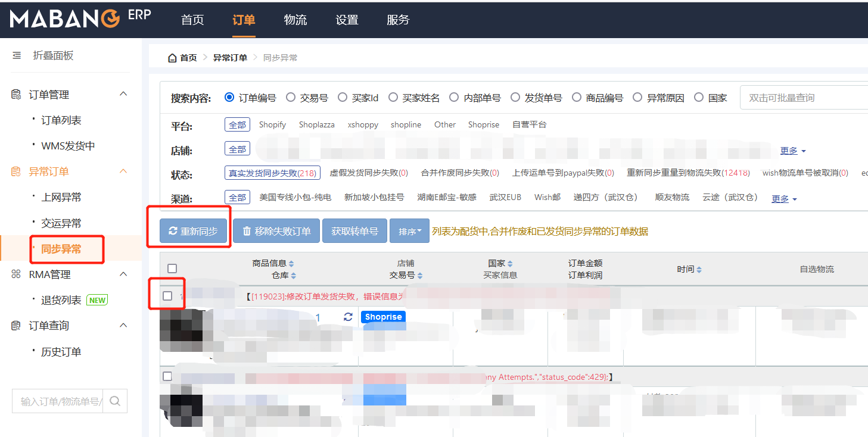868x437 pixels.
Task: Click the 双击可批量查询 input field
Action: point(804,97)
